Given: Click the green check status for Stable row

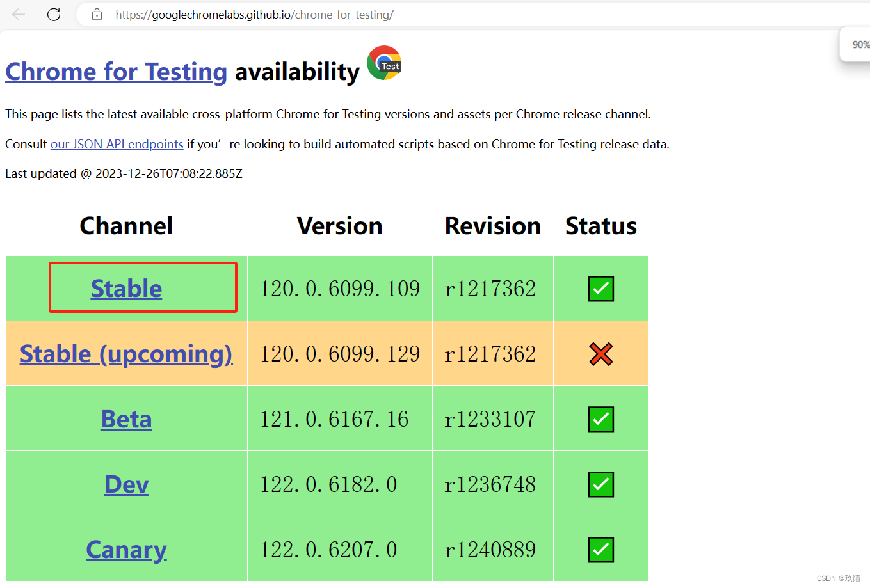Looking at the screenshot, I should pyautogui.click(x=601, y=289).
